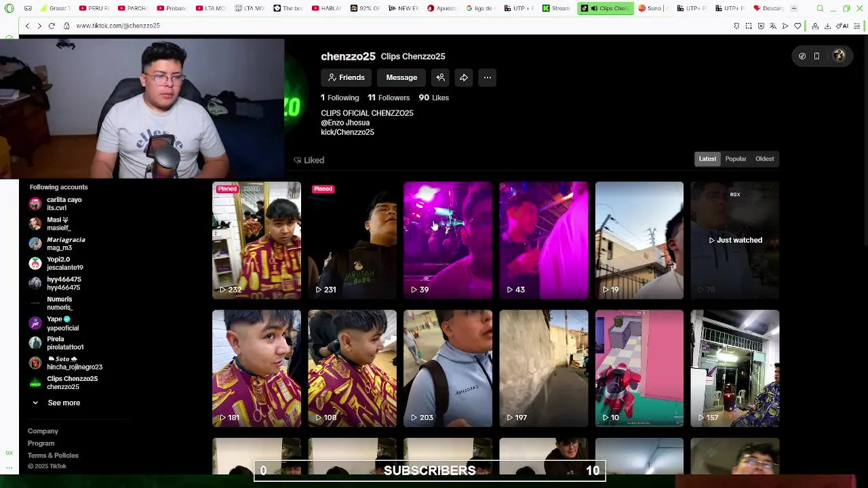Play the pinned video with 231 views

click(352, 240)
